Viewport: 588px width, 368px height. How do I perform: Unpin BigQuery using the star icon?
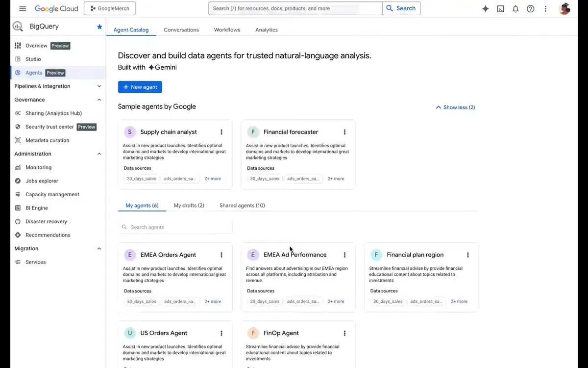point(99,26)
